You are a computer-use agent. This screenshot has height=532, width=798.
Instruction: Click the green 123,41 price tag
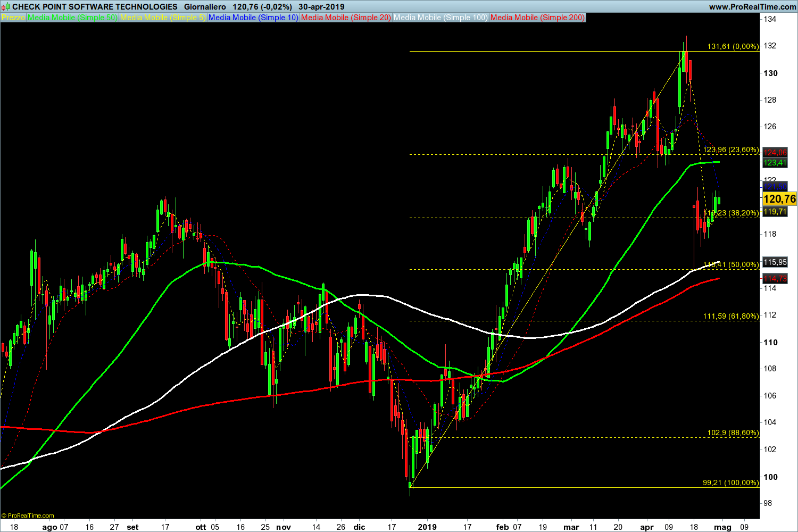(x=775, y=162)
